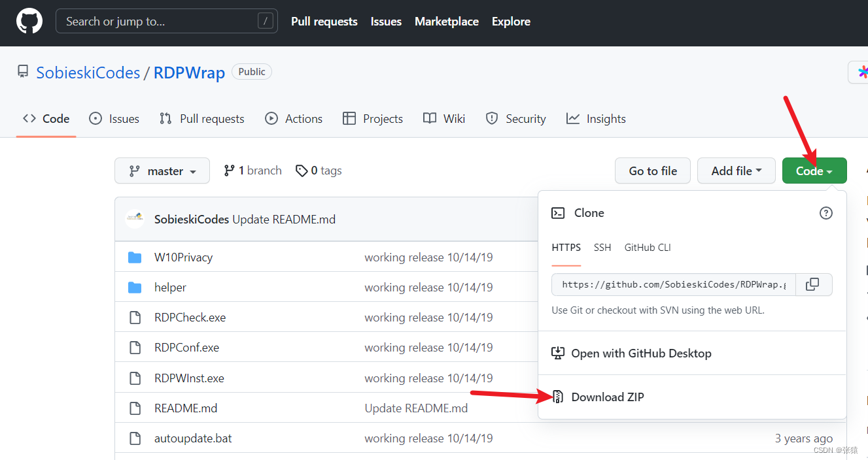
Task: Click the RDPCheck.exe file icon
Action: [x=135, y=318]
